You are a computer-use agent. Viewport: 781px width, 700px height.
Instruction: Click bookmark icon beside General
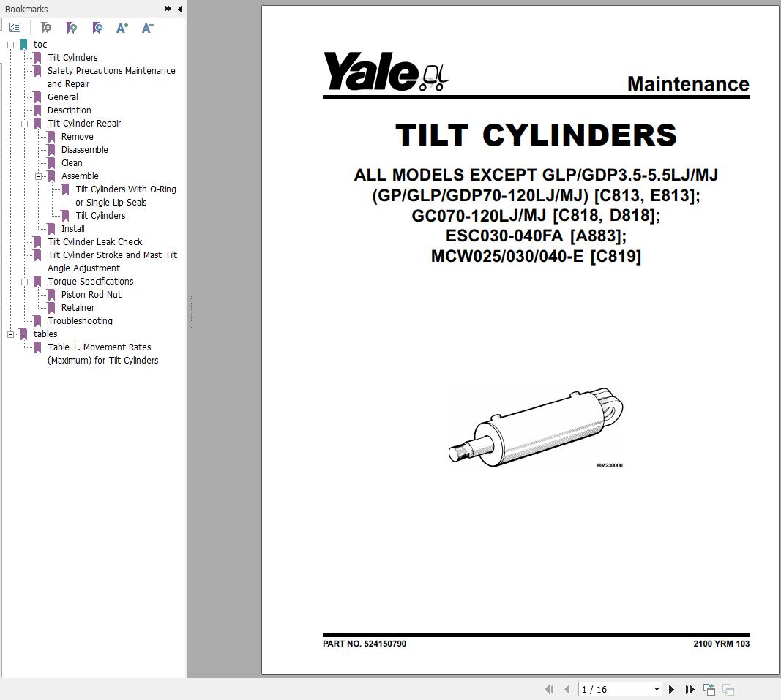pos(37,97)
